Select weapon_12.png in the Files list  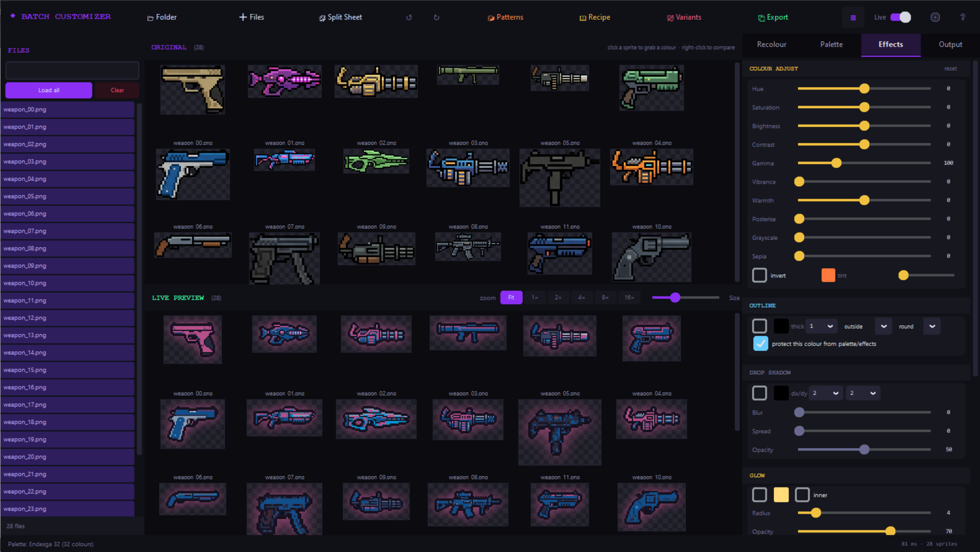[x=67, y=318]
